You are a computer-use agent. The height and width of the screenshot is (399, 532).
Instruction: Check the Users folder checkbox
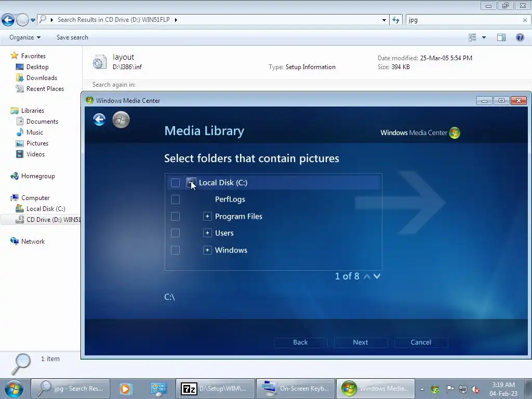tap(175, 233)
